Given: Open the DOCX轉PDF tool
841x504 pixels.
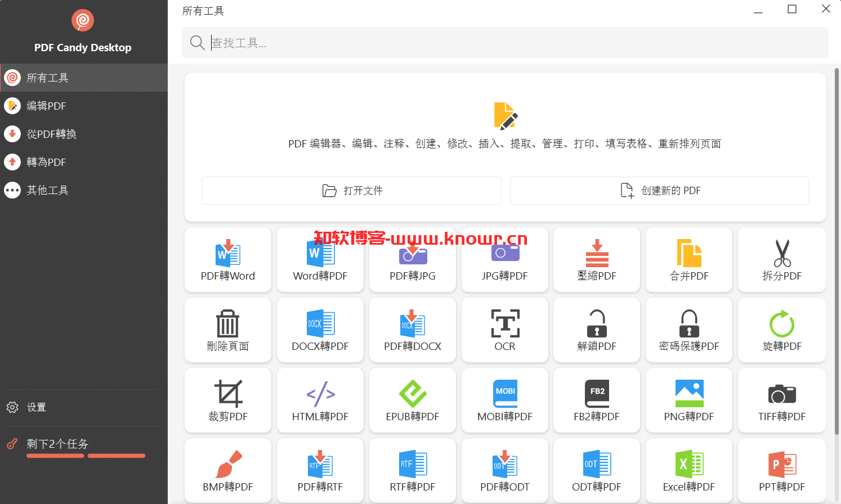Looking at the screenshot, I should [320, 330].
